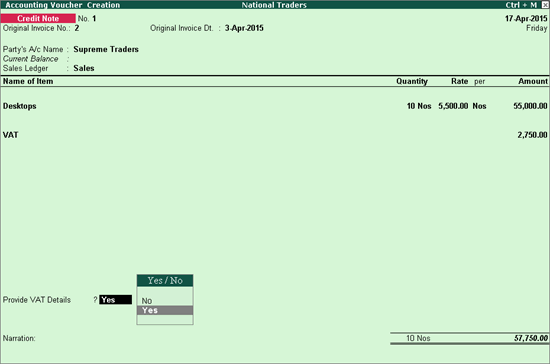Click the Sales ledger field value
Viewport: 550px width, 364px height.
tap(84, 68)
